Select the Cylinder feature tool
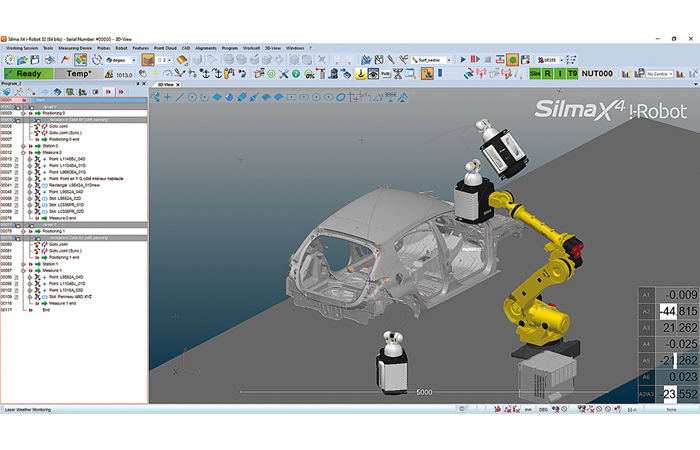Viewport: 700px width, 450px height. tap(242, 97)
